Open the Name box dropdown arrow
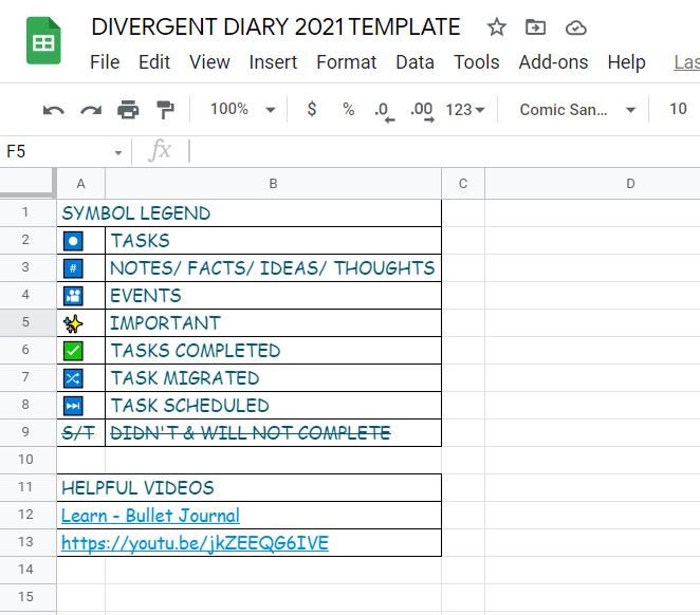 (x=118, y=153)
